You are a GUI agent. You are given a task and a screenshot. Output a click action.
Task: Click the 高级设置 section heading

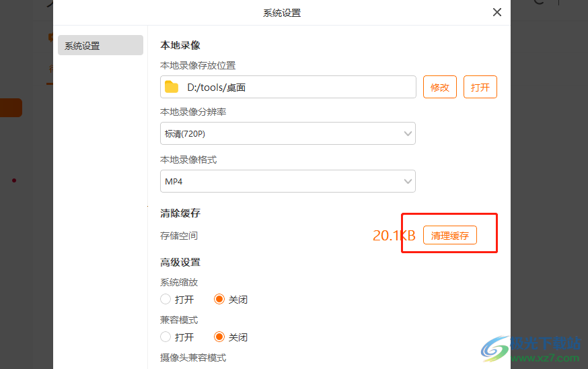[180, 263]
